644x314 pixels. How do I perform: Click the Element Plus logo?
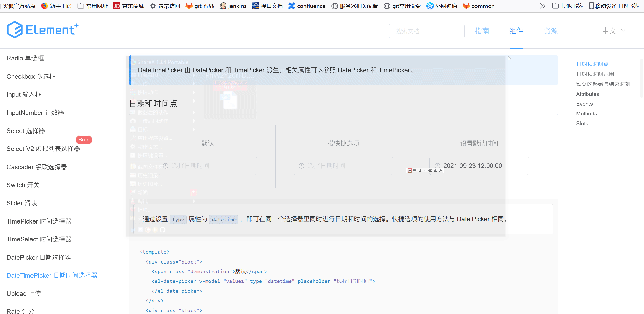click(x=42, y=29)
